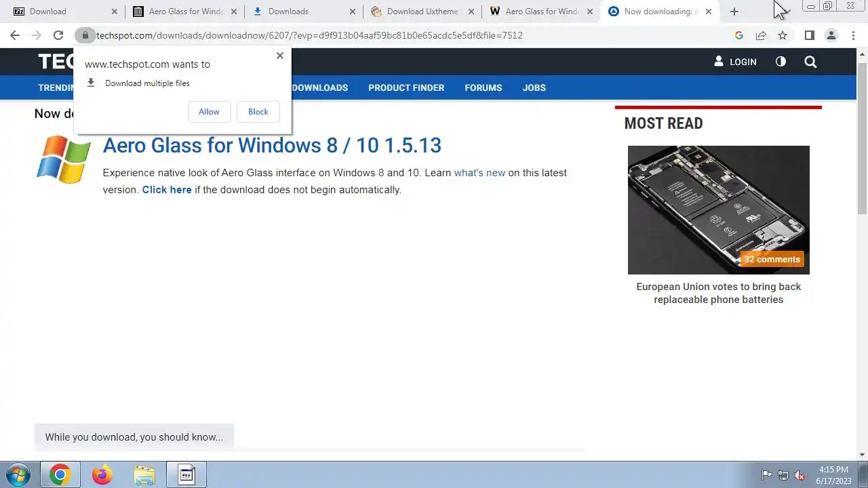Viewport: 868px width, 488px height.
Task: Close the Download Uxtheme tab
Action: click(471, 12)
